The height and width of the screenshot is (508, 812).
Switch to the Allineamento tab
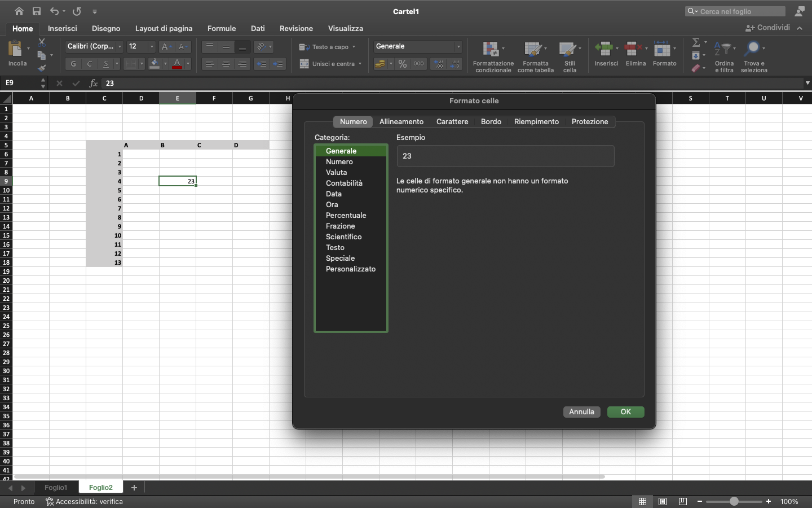(x=401, y=121)
